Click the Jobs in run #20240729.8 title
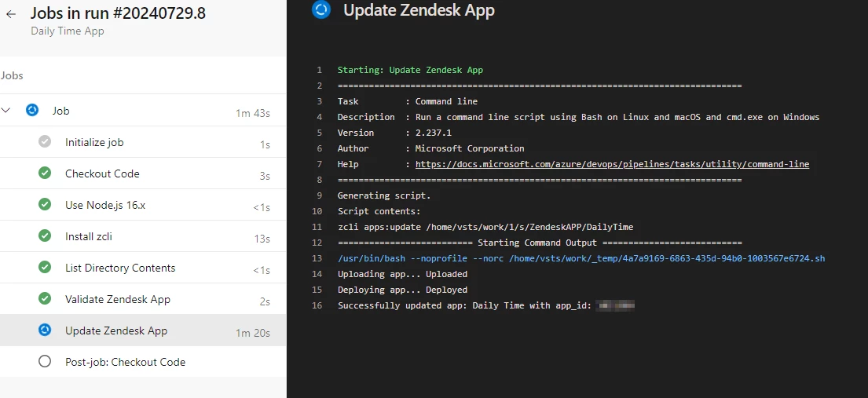Image resolution: width=868 pixels, height=398 pixels. click(x=118, y=13)
